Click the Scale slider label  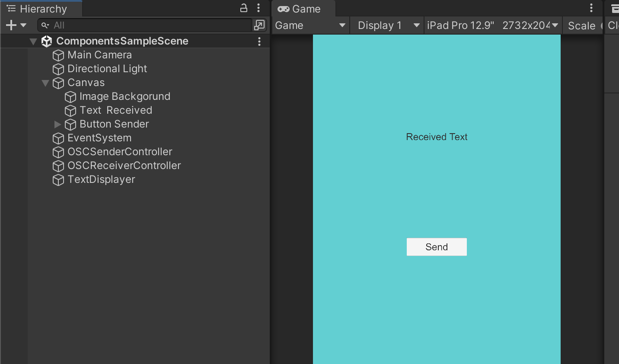click(581, 26)
